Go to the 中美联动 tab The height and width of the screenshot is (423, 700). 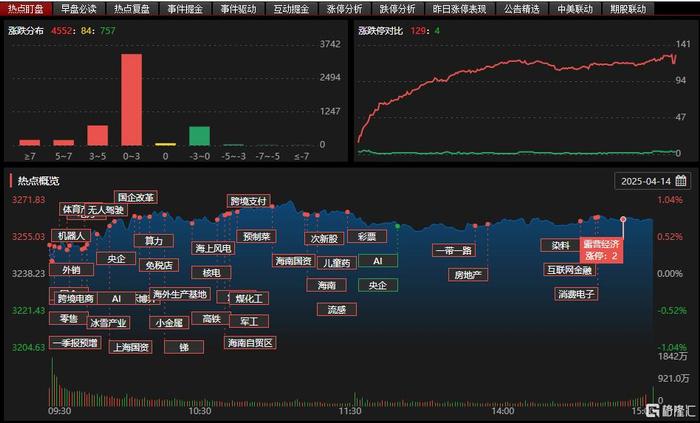click(x=575, y=8)
